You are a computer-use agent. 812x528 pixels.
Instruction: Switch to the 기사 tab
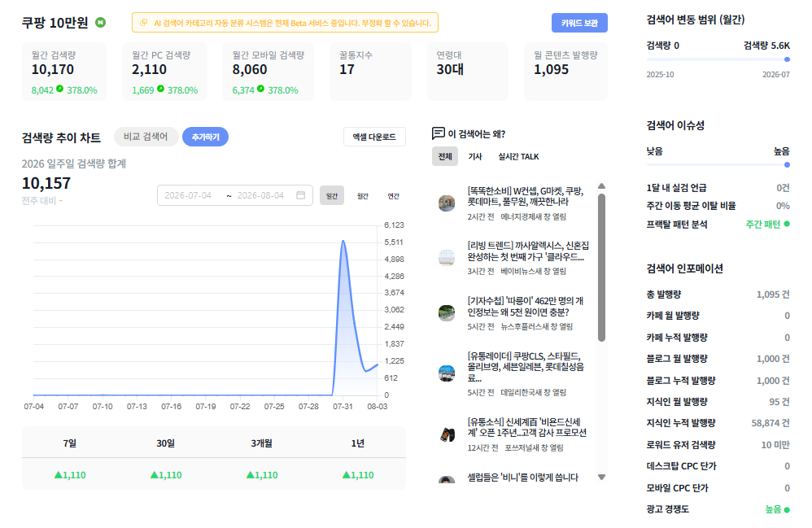475,156
